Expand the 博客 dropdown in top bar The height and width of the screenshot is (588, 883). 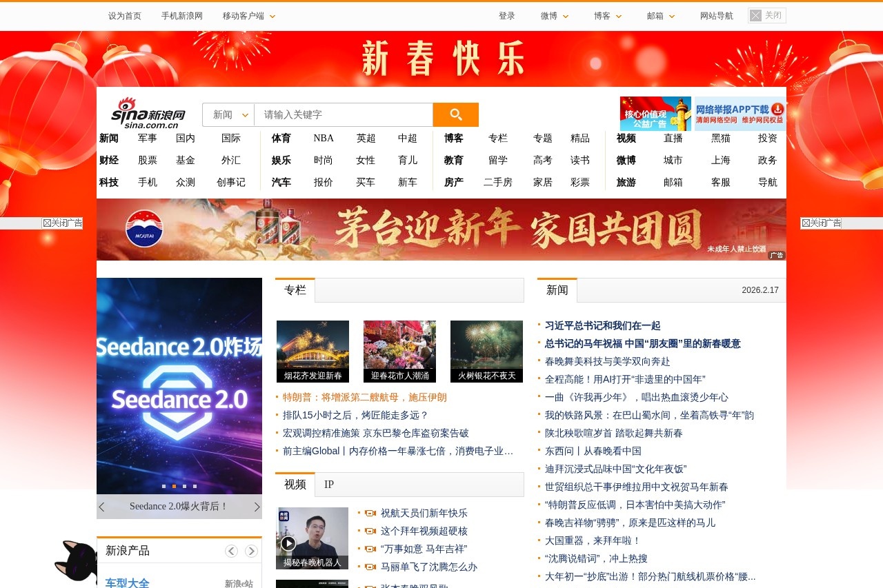pyautogui.click(x=608, y=16)
